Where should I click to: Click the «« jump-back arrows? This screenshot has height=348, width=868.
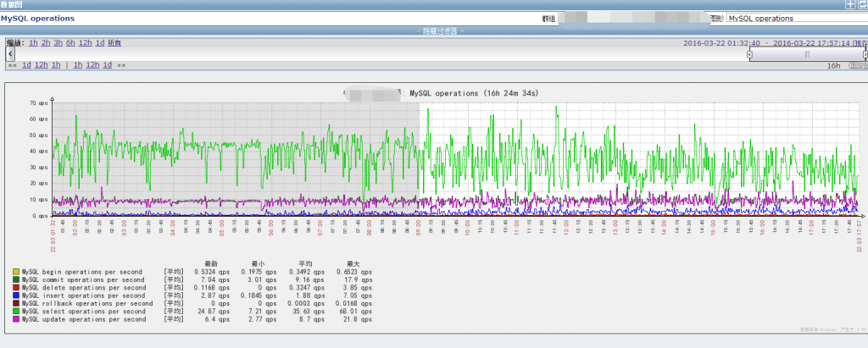12,64
